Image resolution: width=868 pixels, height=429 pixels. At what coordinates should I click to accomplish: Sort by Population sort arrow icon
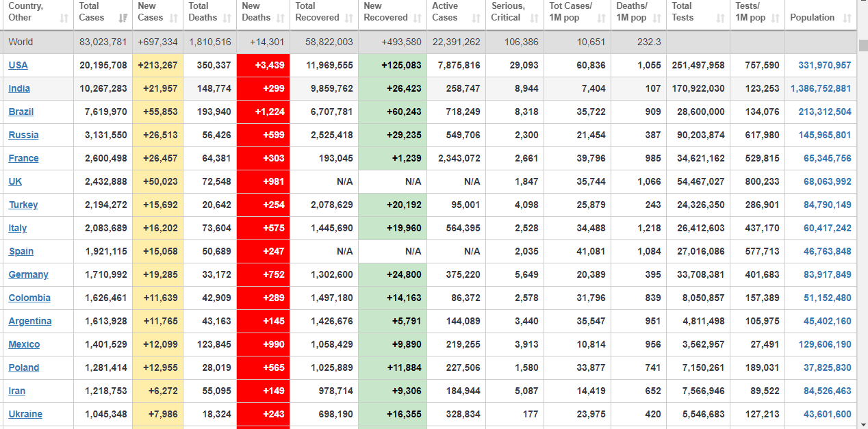(x=847, y=18)
